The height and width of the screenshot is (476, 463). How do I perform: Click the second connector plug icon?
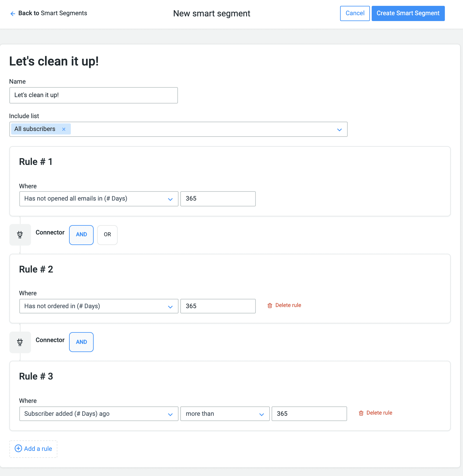[20, 342]
